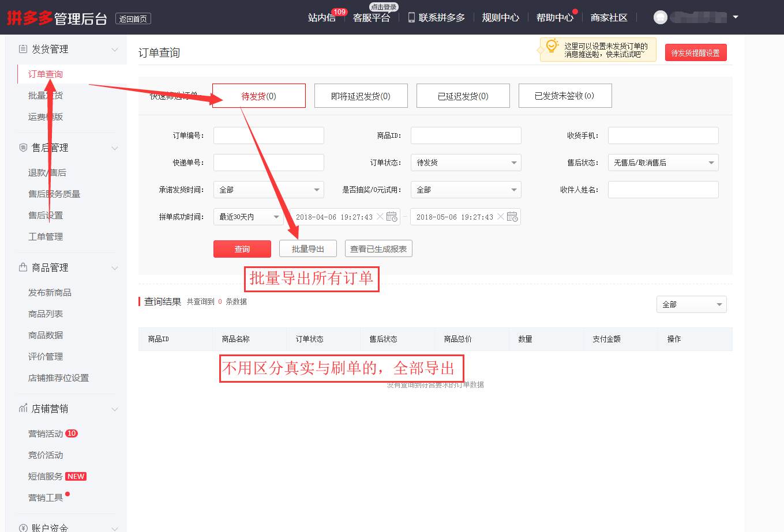Select the 待发货(0) quick filter
This screenshot has width=784, height=532.
coord(259,96)
